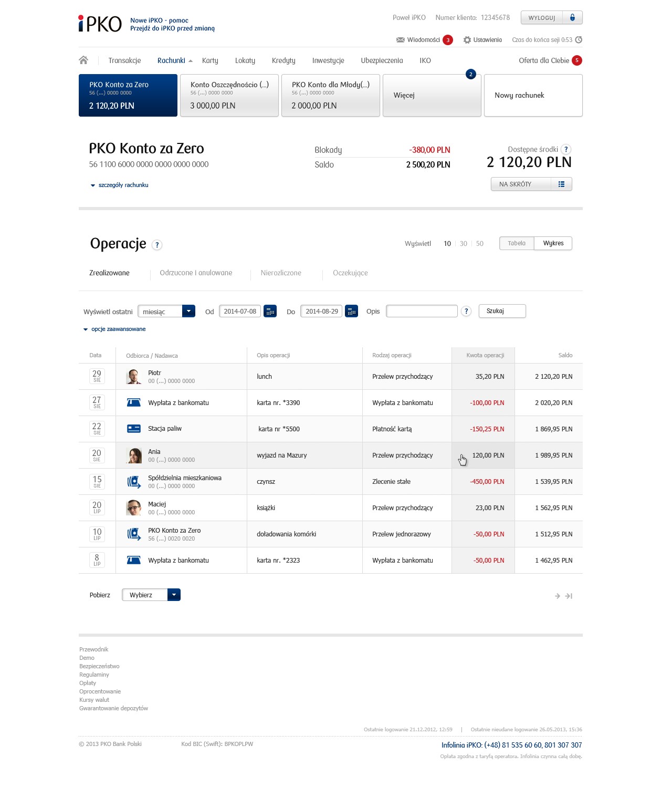
Task: Click the lock icon beside WYLOGUJ
Action: 572,17
